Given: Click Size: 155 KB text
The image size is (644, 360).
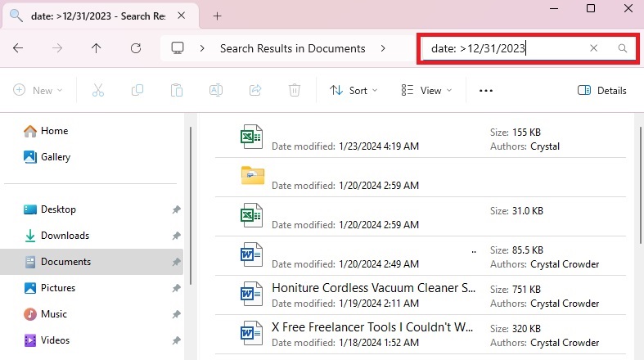Looking at the screenshot, I should click(x=516, y=133).
